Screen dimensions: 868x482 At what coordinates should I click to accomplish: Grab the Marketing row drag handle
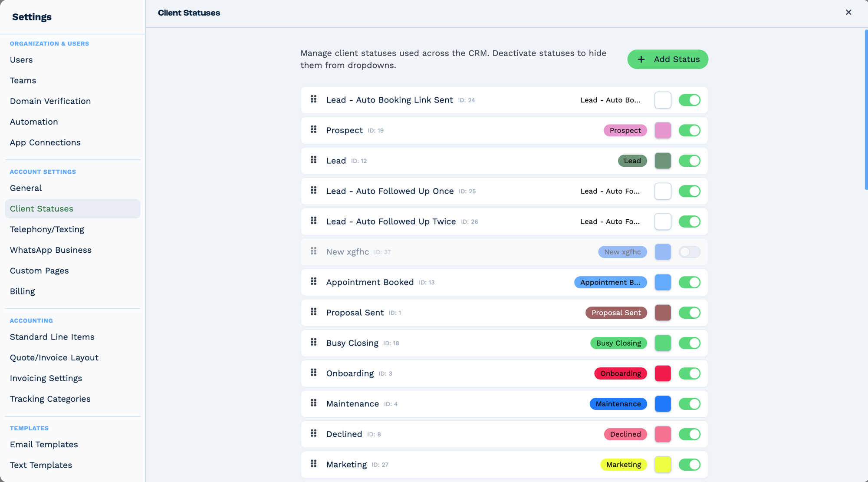pyautogui.click(x=313, y=464)
